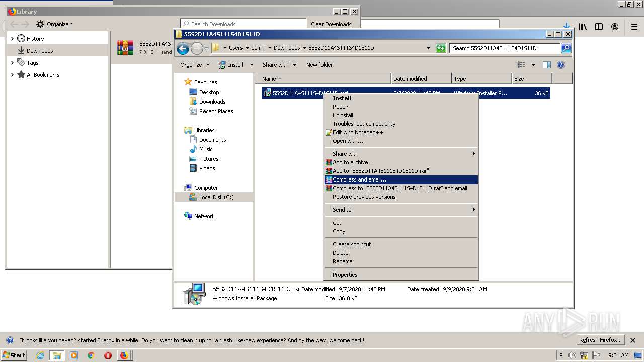This screenshot has width=644, height=362.
Task: Show hidden tray icons arrow
Action: (561, 355)
